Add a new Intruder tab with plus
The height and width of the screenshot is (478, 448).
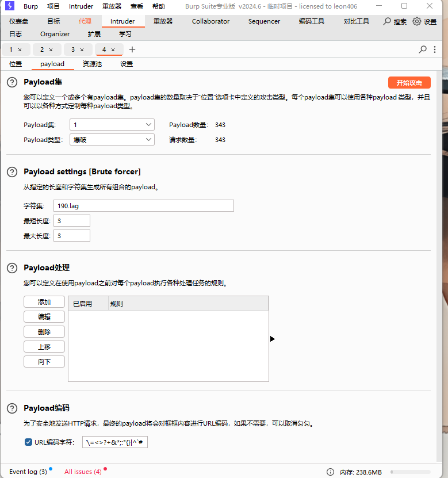132,49
